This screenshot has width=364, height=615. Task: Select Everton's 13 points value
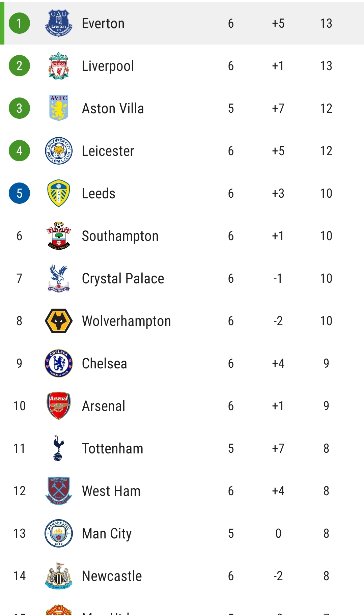click(326, 23)
